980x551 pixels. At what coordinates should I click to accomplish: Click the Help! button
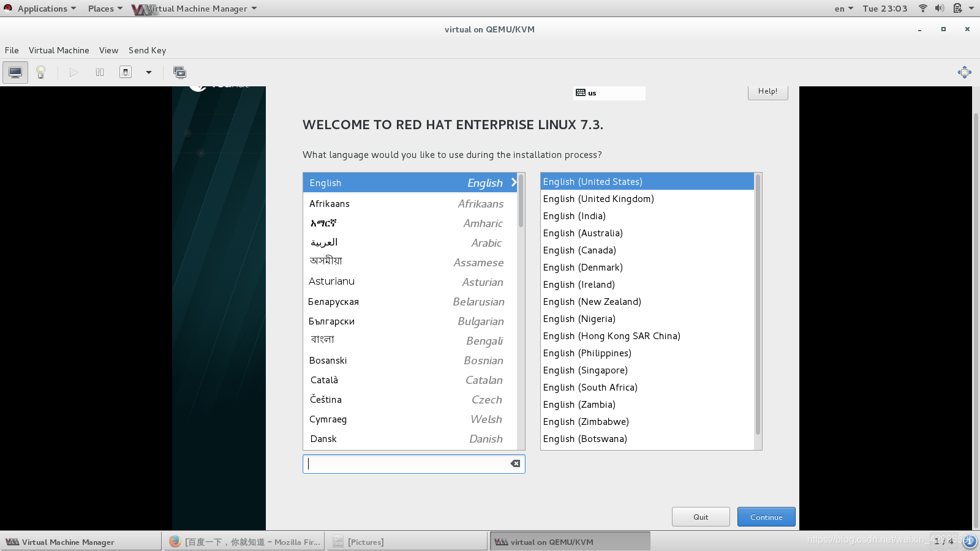pyautogui.click(x=767, y=92)
